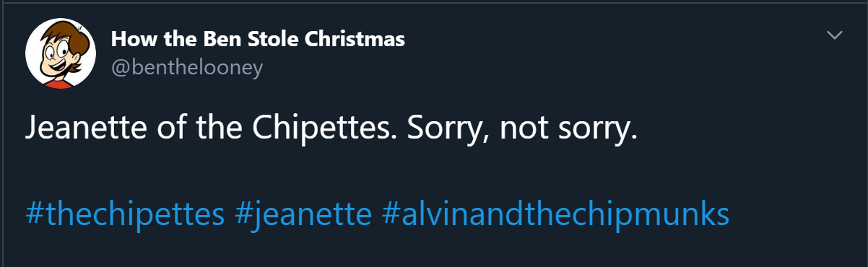This screenshot has width=868, height=267.
Task: Open the cartoon profile avatar
Action: click(61, 53)
